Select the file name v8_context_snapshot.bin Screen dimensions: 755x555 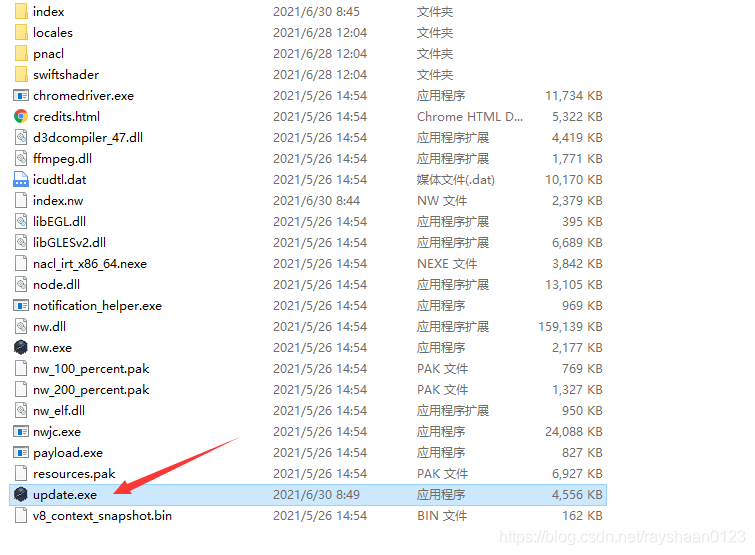[102, 516]
